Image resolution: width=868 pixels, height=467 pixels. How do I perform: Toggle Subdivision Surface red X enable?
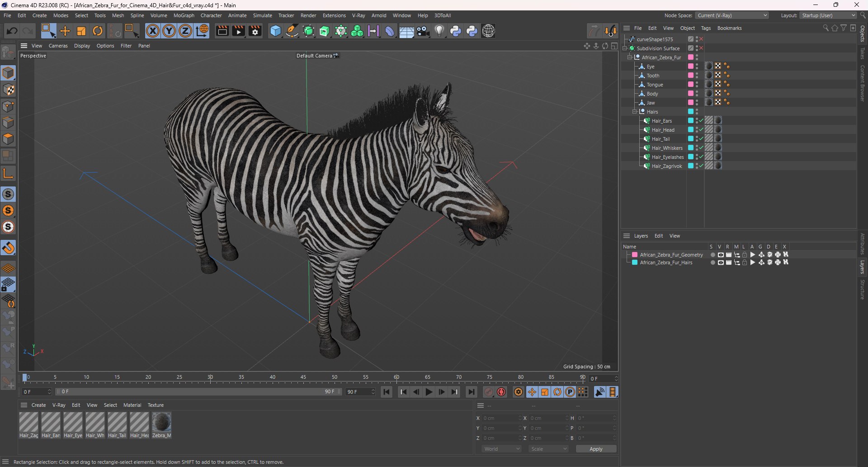tap(701, 48)
